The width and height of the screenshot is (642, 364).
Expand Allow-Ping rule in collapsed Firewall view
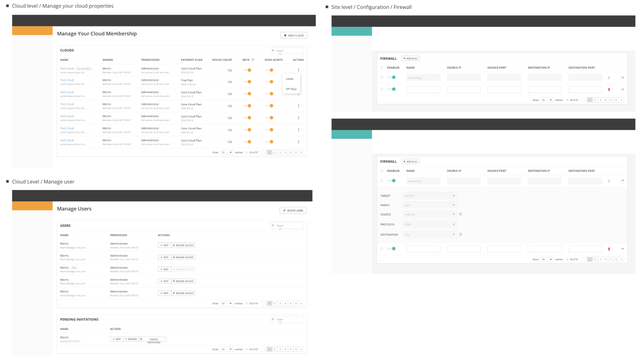point(623,77)
